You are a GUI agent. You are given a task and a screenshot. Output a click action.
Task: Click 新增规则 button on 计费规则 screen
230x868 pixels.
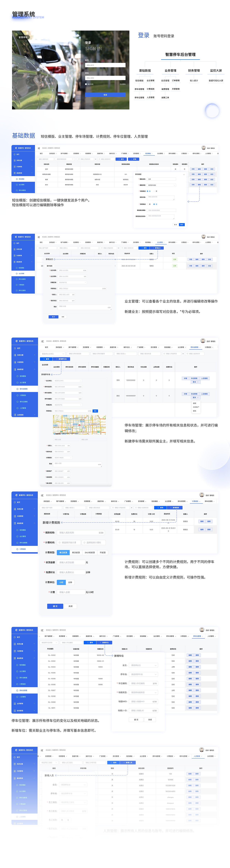click(x=175, y=507)
